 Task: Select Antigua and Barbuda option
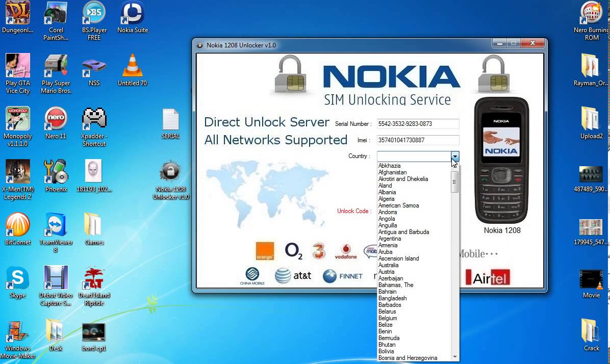[404, 232]
